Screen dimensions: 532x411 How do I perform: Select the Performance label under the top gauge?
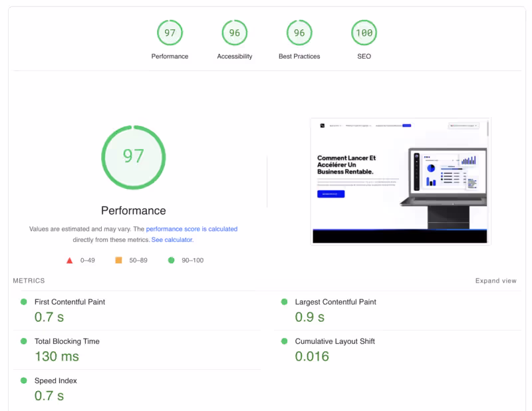(170, 57)
